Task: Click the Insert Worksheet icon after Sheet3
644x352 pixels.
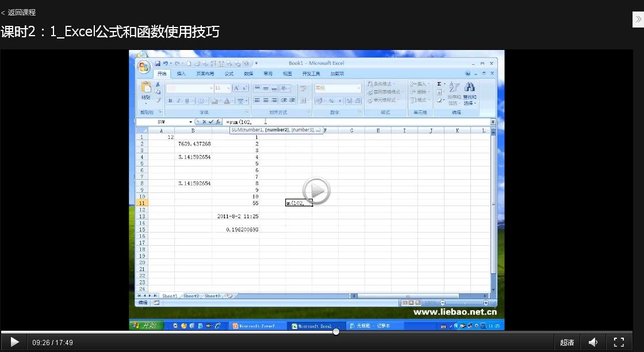Action: pos(229,296)
